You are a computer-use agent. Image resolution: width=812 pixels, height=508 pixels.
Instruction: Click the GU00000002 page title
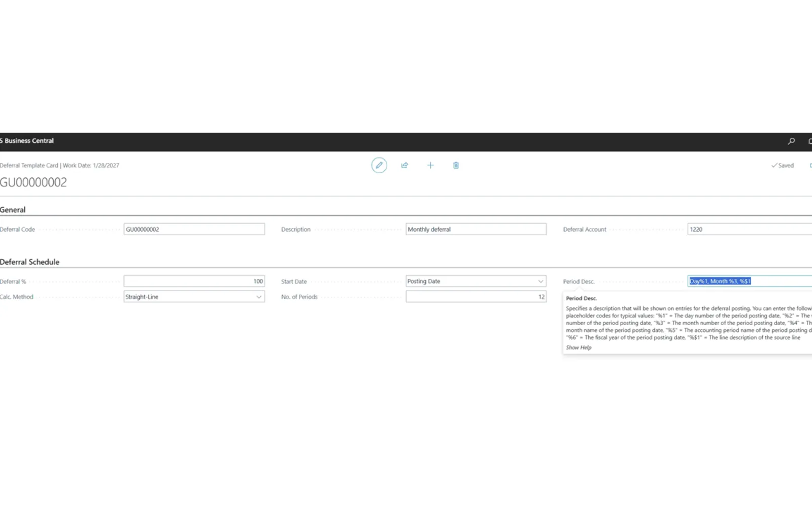pyautogui.click(x=33, y=182)
